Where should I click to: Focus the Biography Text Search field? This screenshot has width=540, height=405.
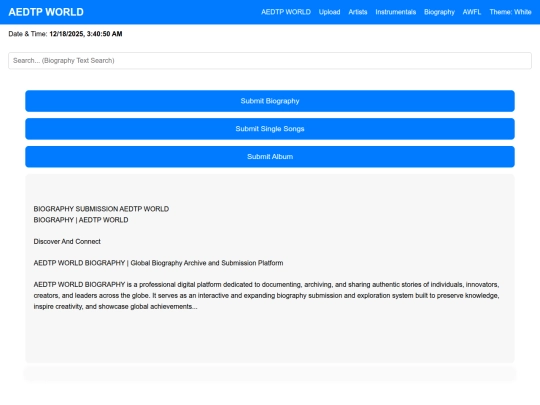(x=270, y=61)
